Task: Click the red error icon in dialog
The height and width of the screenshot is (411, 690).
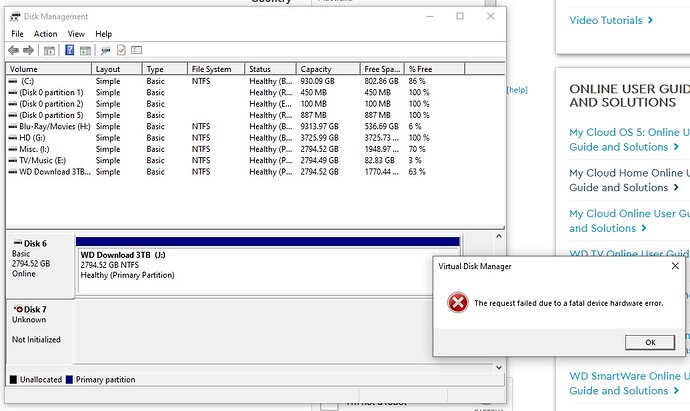Action: click(458, 303)
